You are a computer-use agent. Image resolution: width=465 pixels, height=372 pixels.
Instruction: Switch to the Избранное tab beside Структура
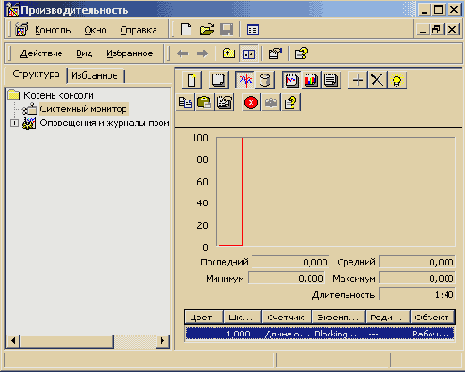click(95, 76)
